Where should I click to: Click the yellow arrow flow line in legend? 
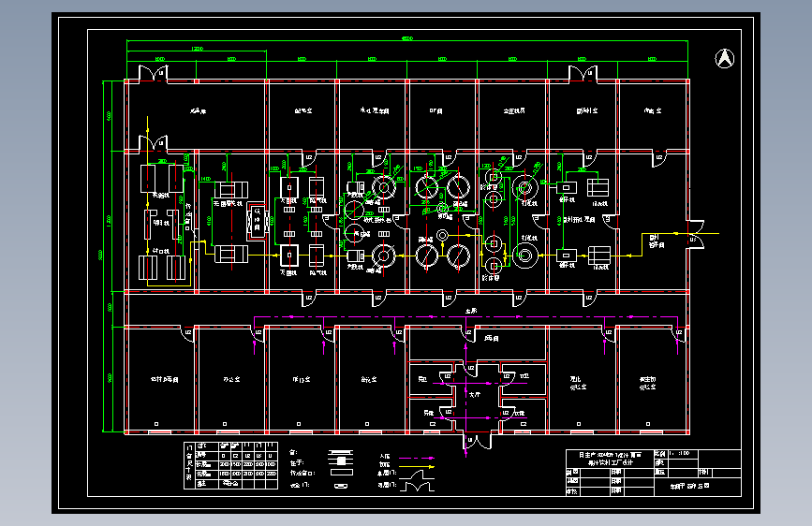coord(417,466)
